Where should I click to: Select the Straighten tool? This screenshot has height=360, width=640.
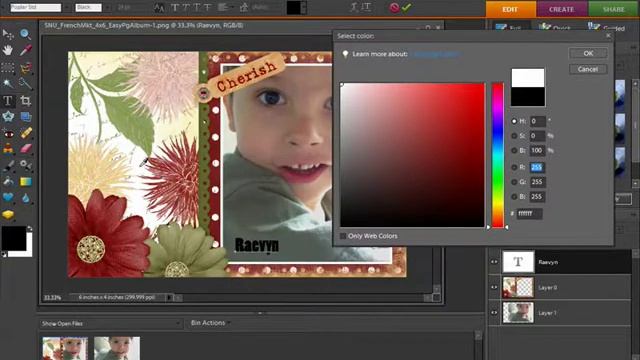coord(25,117)
